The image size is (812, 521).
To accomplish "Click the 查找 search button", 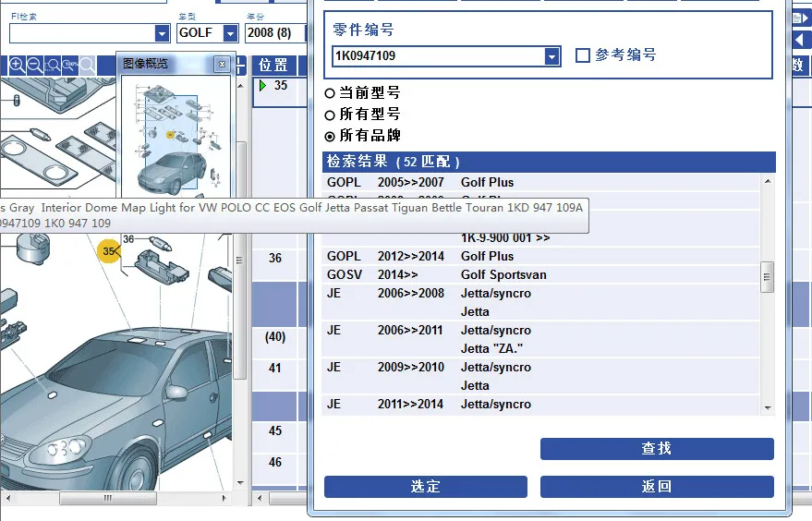I will click(657, 449).
